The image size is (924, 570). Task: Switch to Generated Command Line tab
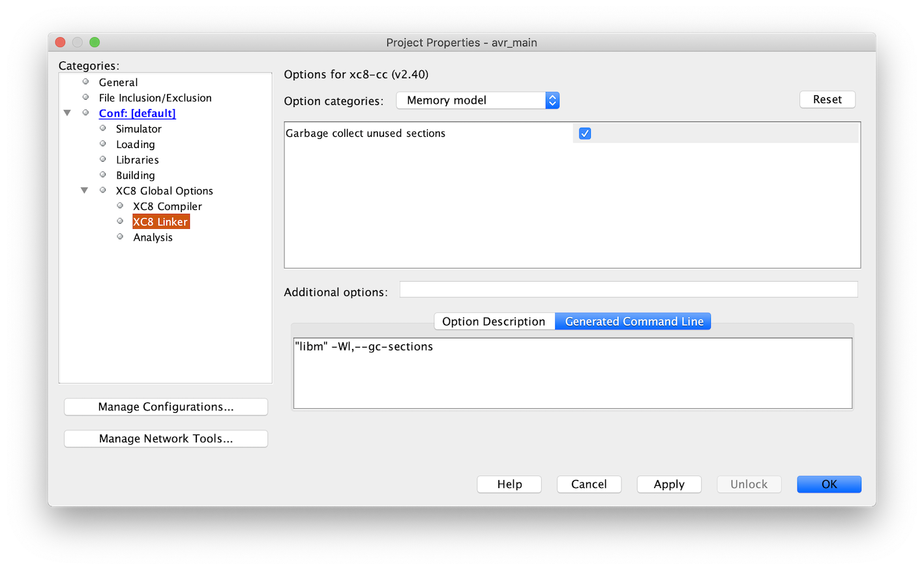[x=633, y=322]
